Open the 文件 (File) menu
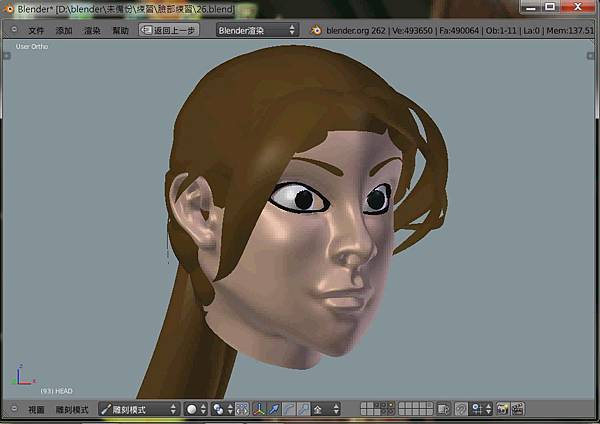 [x=36, y=31]
